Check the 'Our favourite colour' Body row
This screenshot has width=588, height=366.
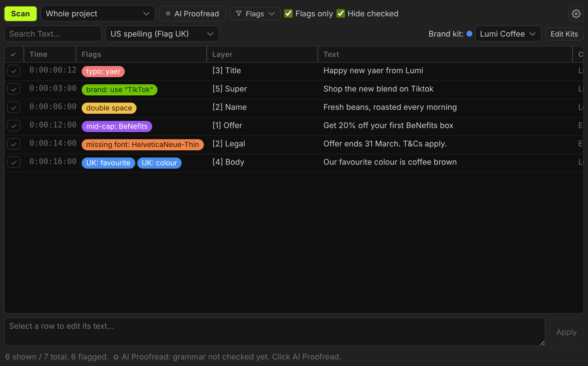pos(14,162)
